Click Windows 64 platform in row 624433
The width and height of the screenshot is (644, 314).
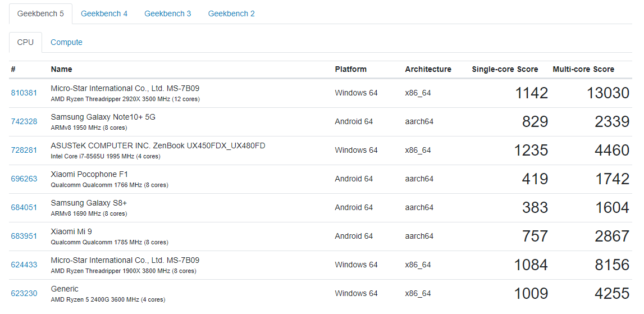356,265
